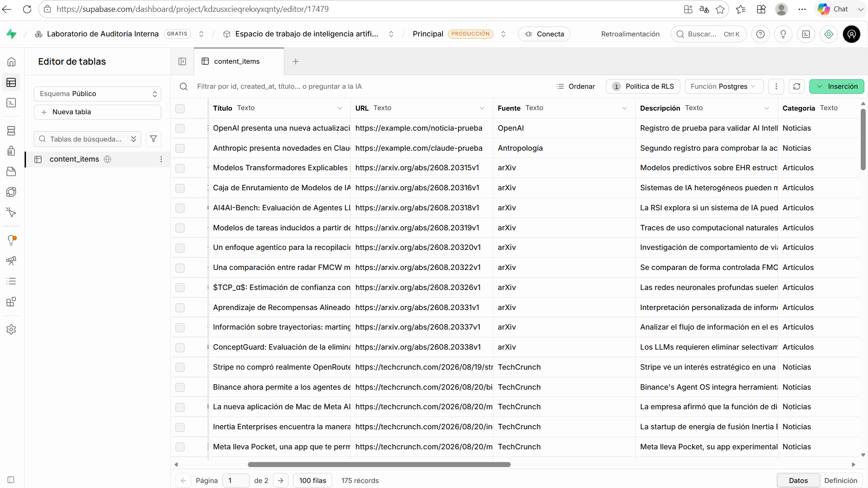The width and height of the screenshot is (868, 488).
Task: Click Conecta button
Action: tap(544, 34)
